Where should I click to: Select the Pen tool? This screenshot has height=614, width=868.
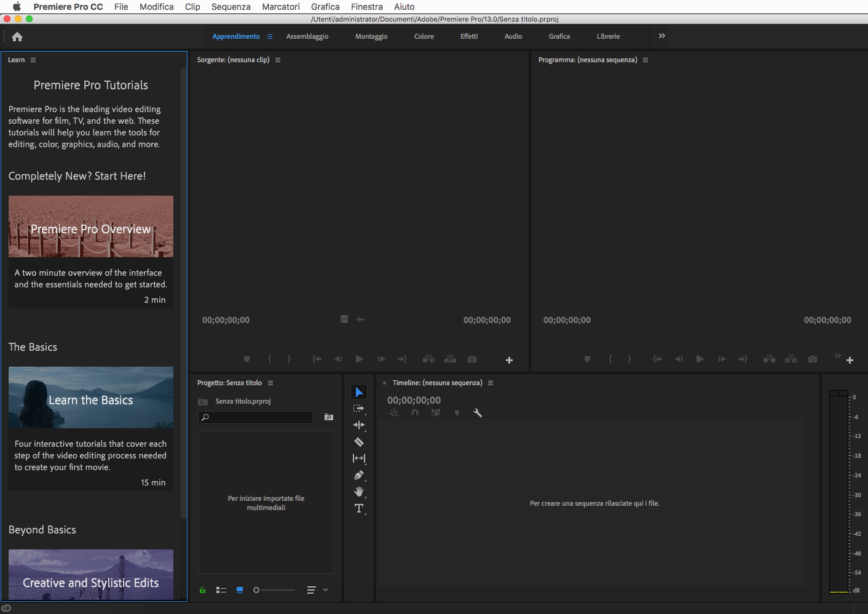pyautogui.click(x=359, y=475)
